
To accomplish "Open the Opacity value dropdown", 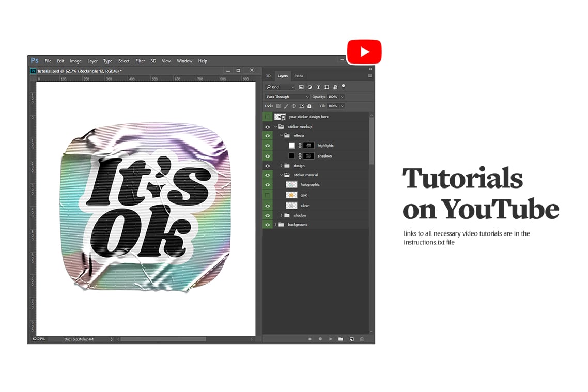I will point(342,97).
